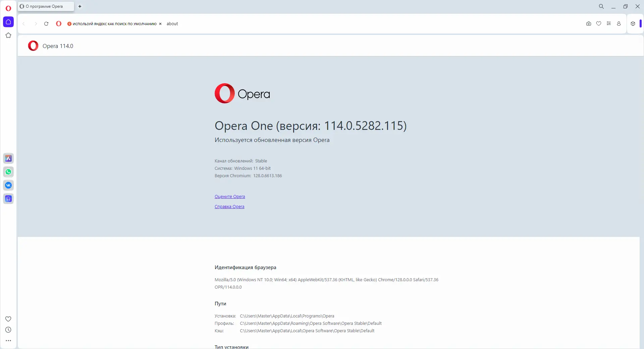
Task: Reload the current page
Action: (46, 24)
